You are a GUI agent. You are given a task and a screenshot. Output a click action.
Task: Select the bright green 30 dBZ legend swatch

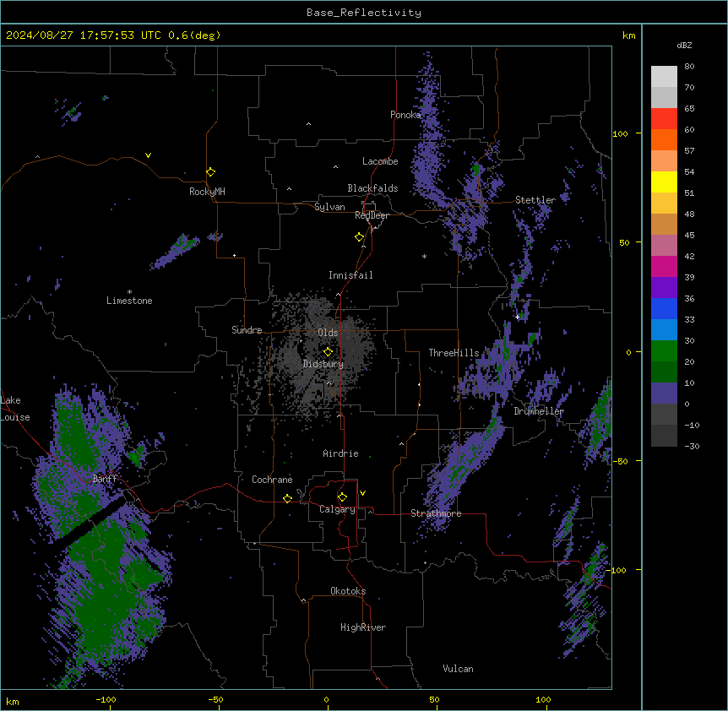[664, 351]
